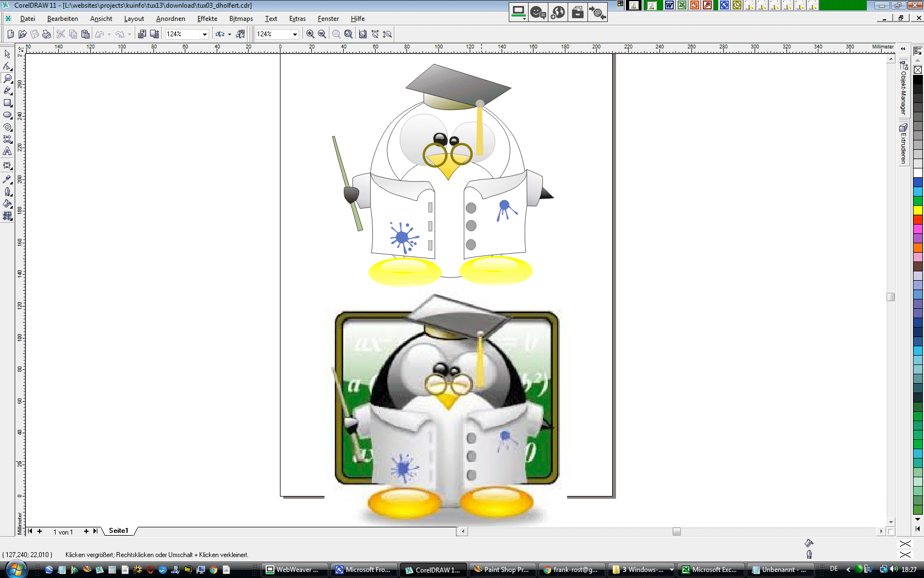Click the Export icon
Screen dimensions: 924x578
click(x=155, y=34)
